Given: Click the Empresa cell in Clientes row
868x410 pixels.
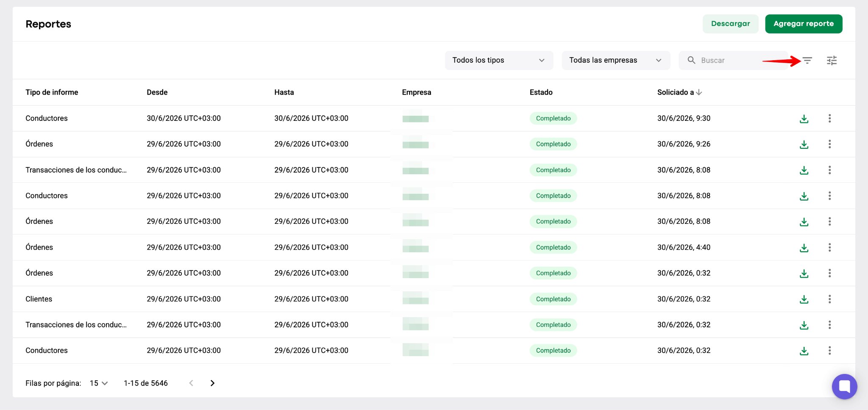Looking at the screenshot, I should tap(415, 298).
